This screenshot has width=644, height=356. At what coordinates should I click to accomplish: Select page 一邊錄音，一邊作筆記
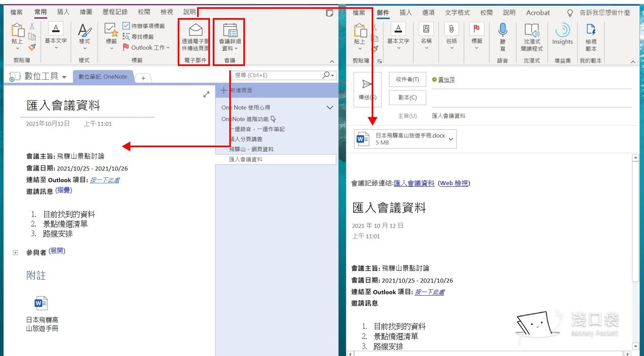tap(257, 129)
